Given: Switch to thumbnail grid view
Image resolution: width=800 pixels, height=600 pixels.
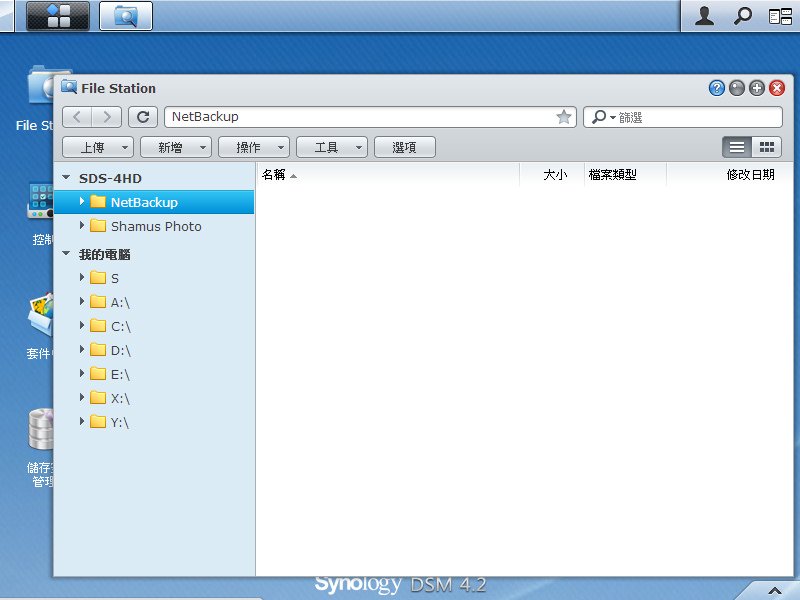Looking at the screenshot, I should pos(767,147).
